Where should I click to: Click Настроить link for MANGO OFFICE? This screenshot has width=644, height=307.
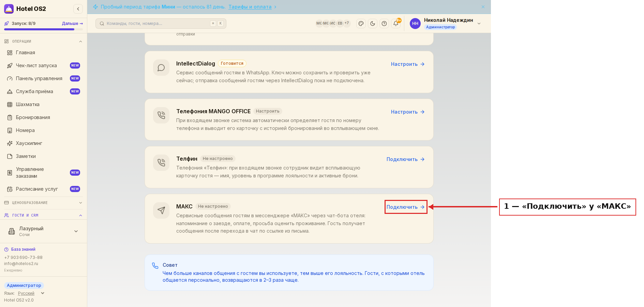click(408, 112)
